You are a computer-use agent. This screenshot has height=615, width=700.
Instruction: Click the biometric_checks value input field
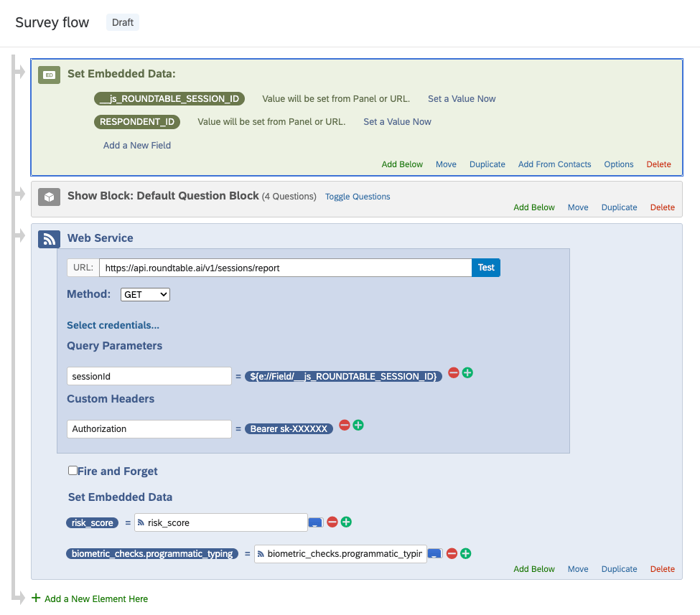(x=340, y=554)
